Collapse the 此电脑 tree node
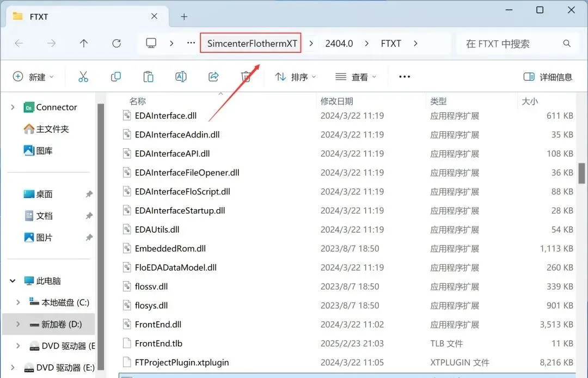Viewport: 588px width, 378px height. coord(13,281)
